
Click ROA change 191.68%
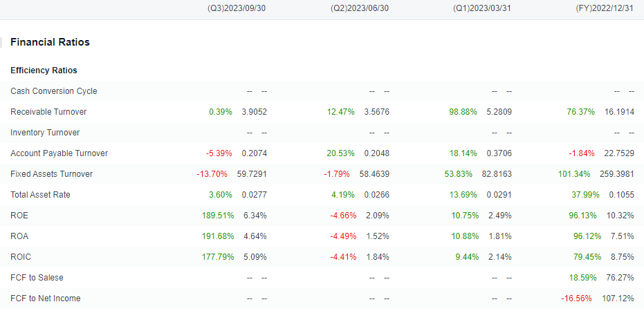[218, 236]
